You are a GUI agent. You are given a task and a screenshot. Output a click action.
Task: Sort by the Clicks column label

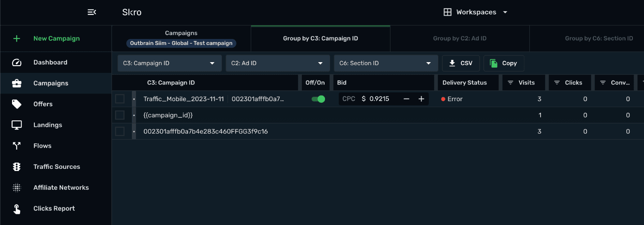[574, 83]
